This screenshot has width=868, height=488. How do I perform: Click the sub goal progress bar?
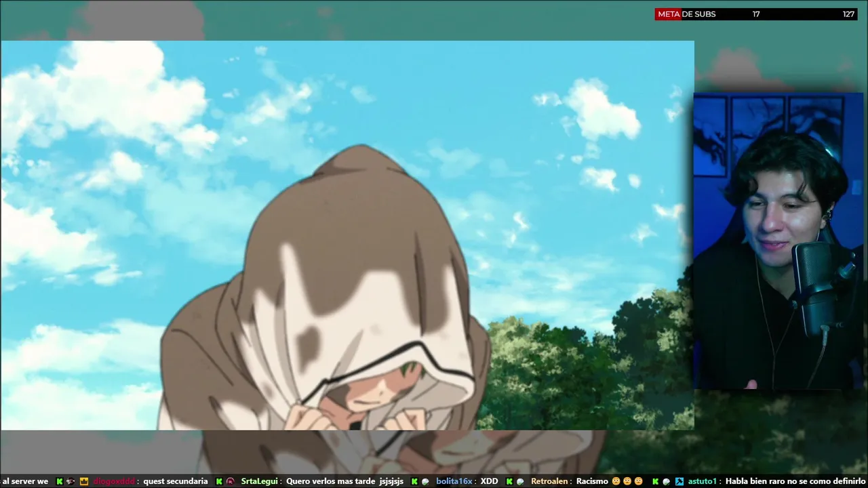pos(756,14)
